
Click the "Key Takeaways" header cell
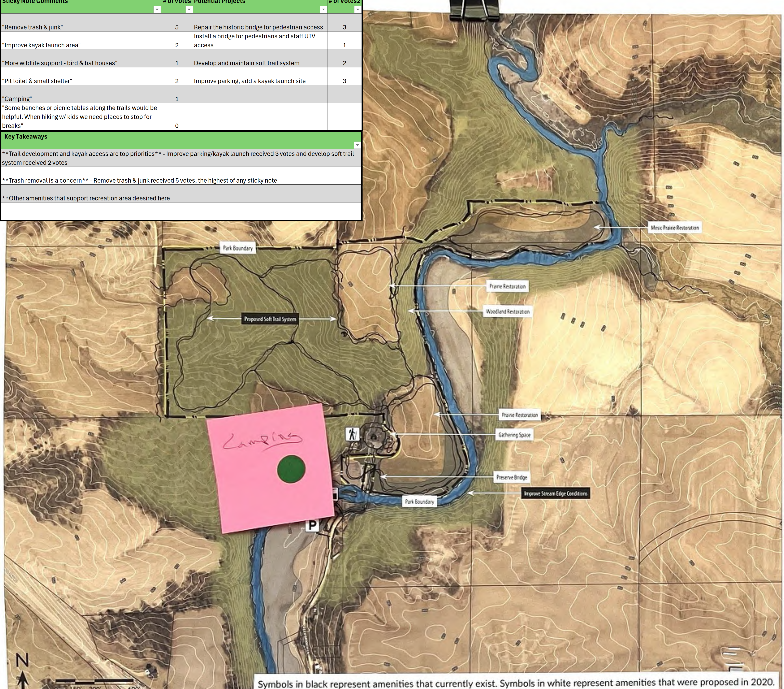coord(181,141)
